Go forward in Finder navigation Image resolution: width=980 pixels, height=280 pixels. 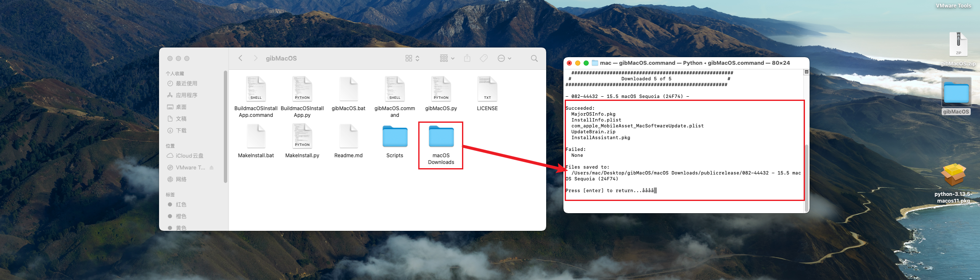(x=255, y=58)
